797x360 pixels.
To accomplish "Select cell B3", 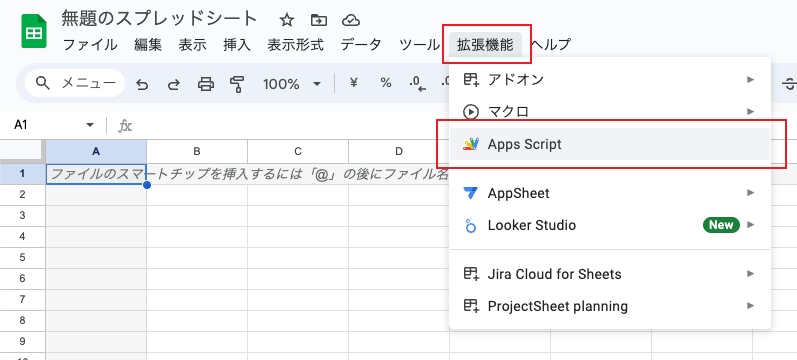I will (x=197, y=216).
